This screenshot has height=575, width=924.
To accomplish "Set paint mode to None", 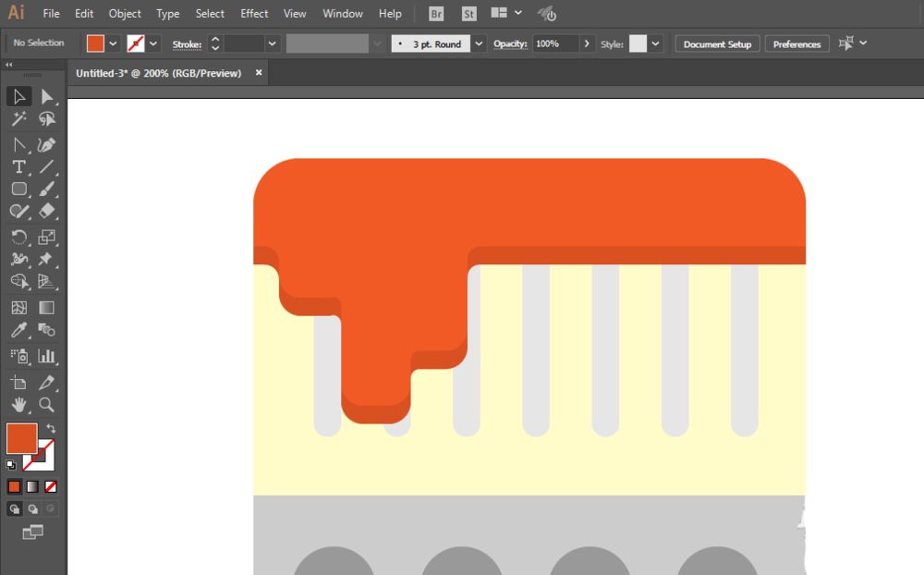I will [x=51, y=486].
